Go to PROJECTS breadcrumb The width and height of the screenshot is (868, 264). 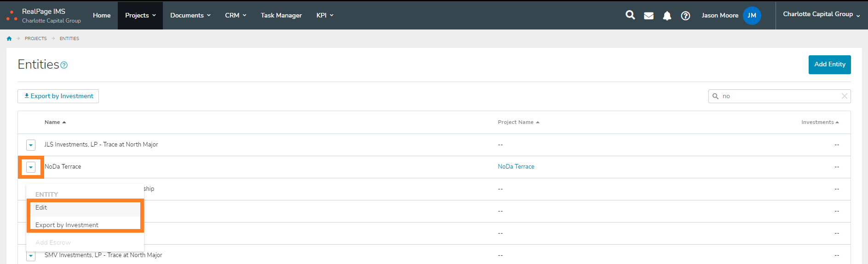click(36, 39)
